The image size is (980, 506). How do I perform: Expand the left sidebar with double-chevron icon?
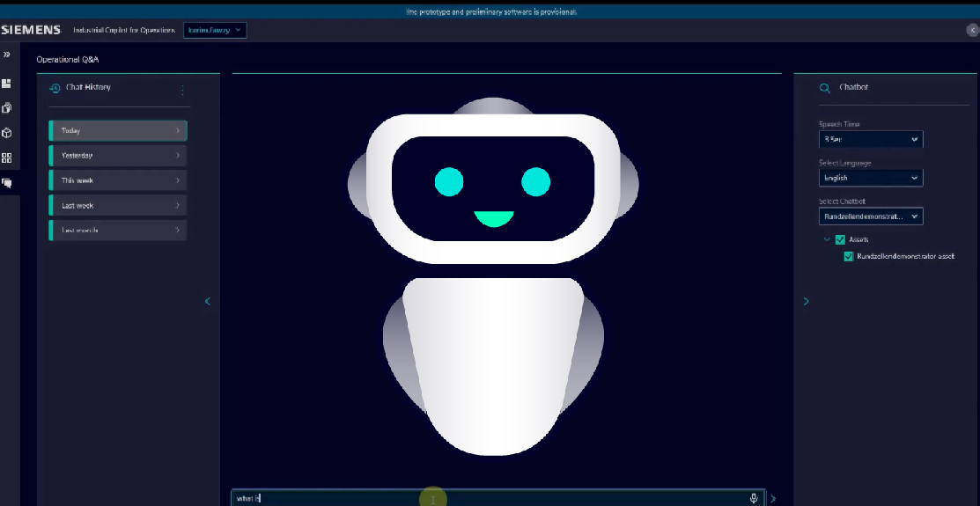[6, 55]
